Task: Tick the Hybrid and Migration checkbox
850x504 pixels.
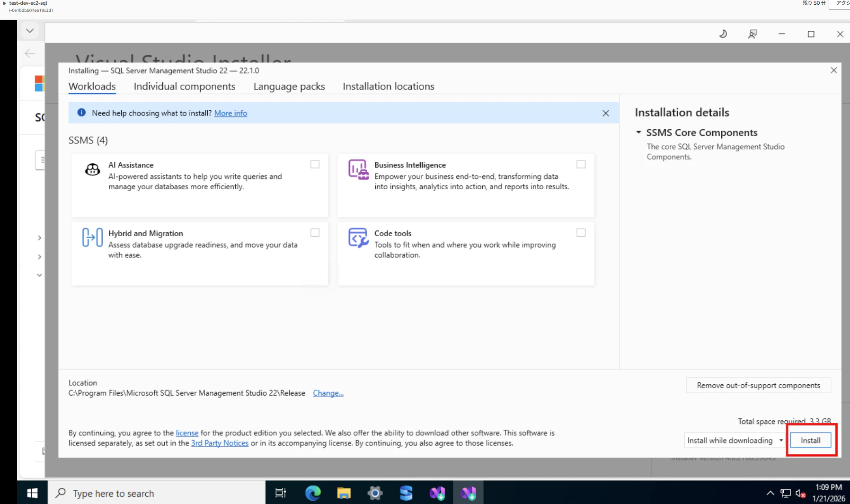Action: coord(315,232)
